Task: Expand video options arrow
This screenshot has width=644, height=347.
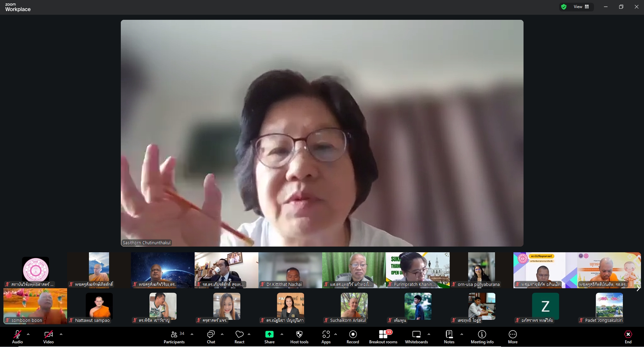Action: (61, 334)
